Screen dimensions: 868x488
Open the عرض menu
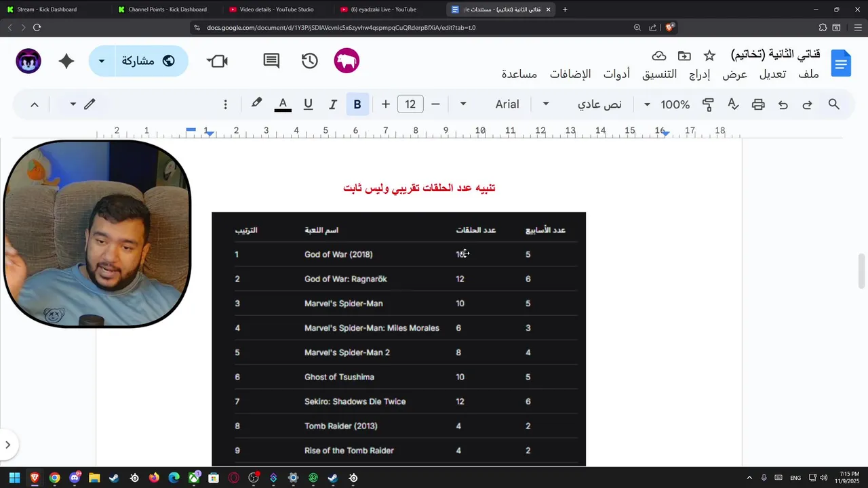pos(734,75)
